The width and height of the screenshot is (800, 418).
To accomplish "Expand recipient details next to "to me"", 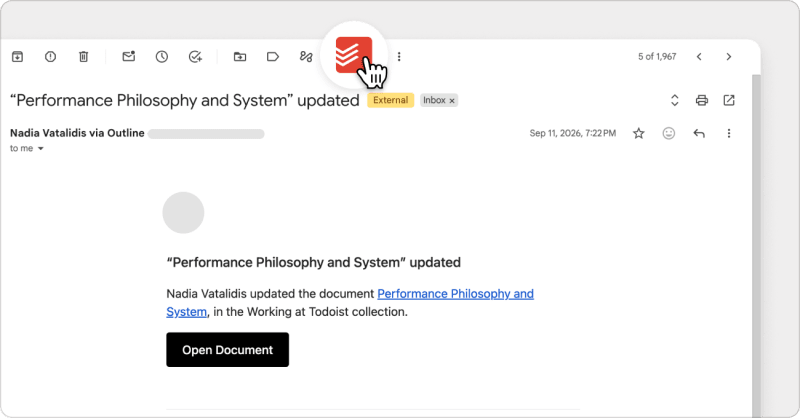I will [40, 149].
